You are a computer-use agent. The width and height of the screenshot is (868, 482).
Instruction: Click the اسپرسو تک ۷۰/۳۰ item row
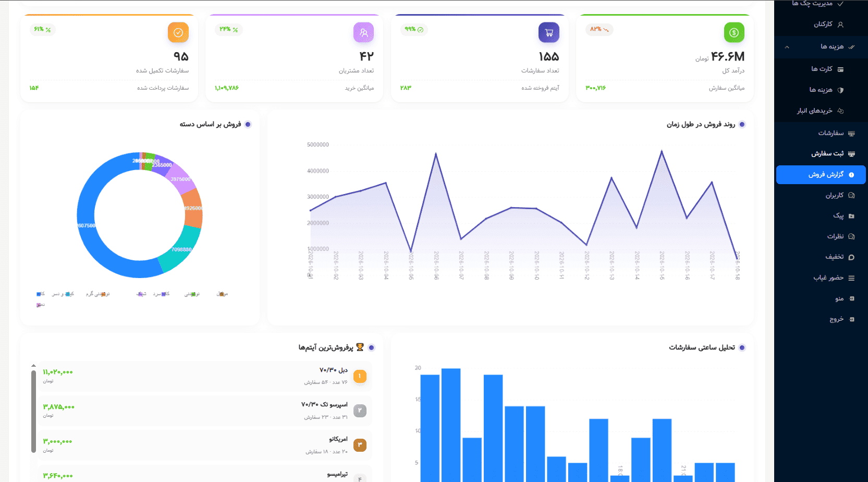[204, 411]
